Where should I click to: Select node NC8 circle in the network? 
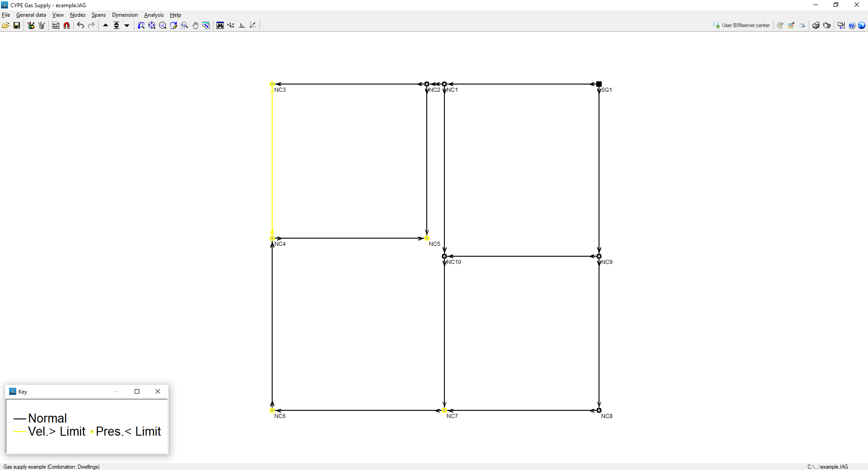[599, 410]
